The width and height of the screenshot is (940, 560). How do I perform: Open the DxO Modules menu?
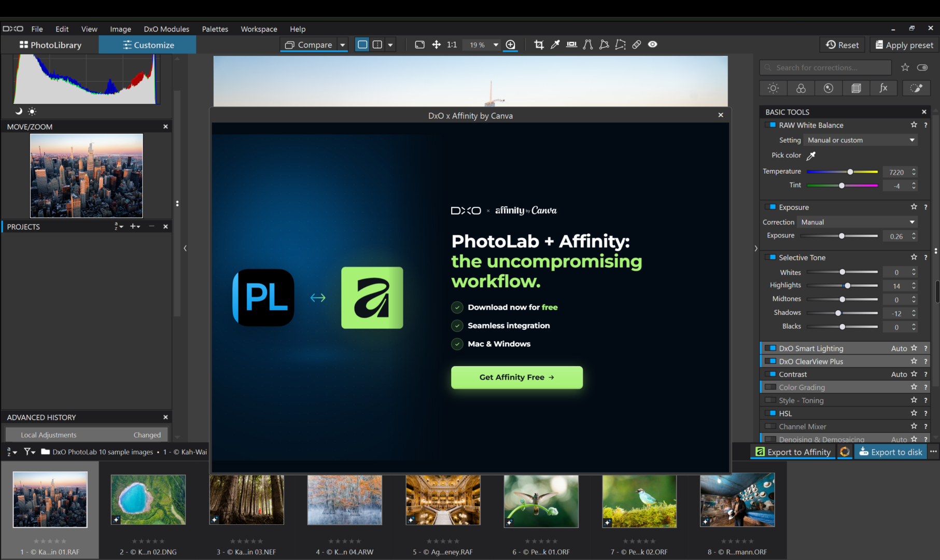click(x=166, y=29)
